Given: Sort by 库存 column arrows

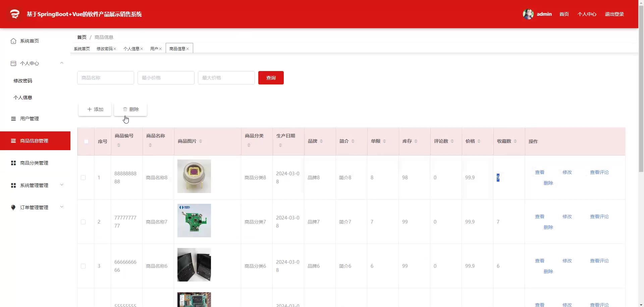Looking at the screenshot, I should pos(416,141).
